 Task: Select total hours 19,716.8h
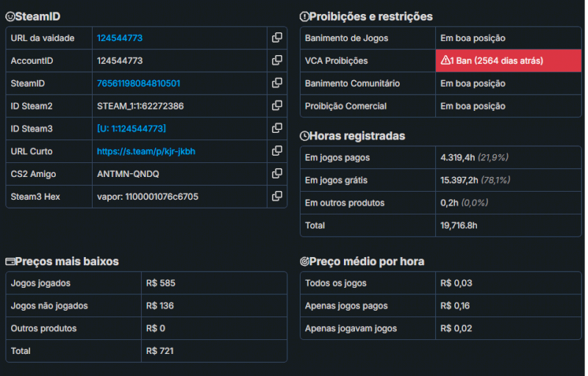459,225
